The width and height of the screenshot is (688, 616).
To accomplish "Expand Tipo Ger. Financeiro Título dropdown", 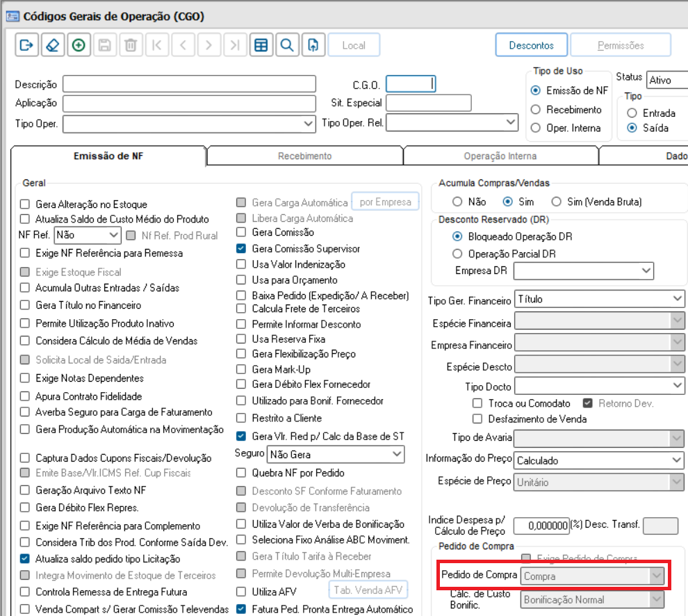I will coord(599,299).
